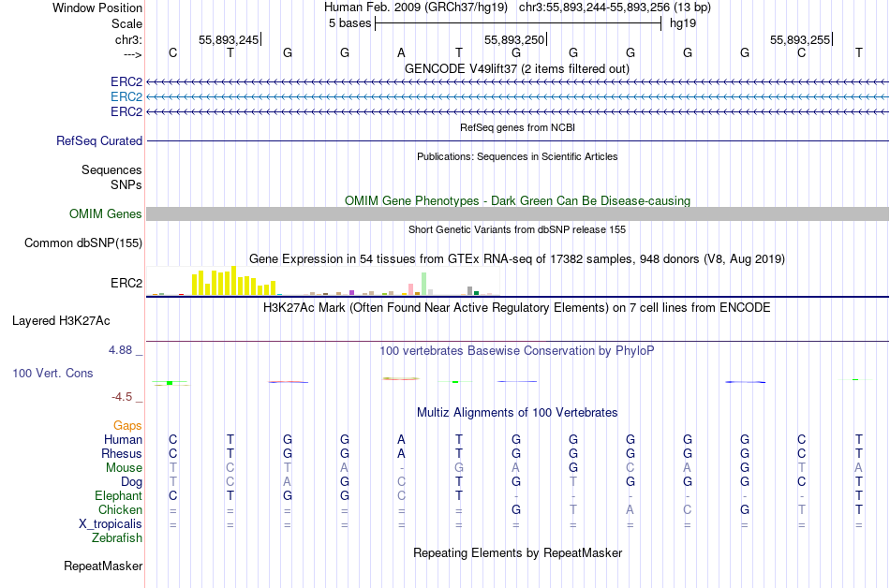Click the Human row's A base
Viewport: 890px width, 588px height.
(x=401, y=440)
